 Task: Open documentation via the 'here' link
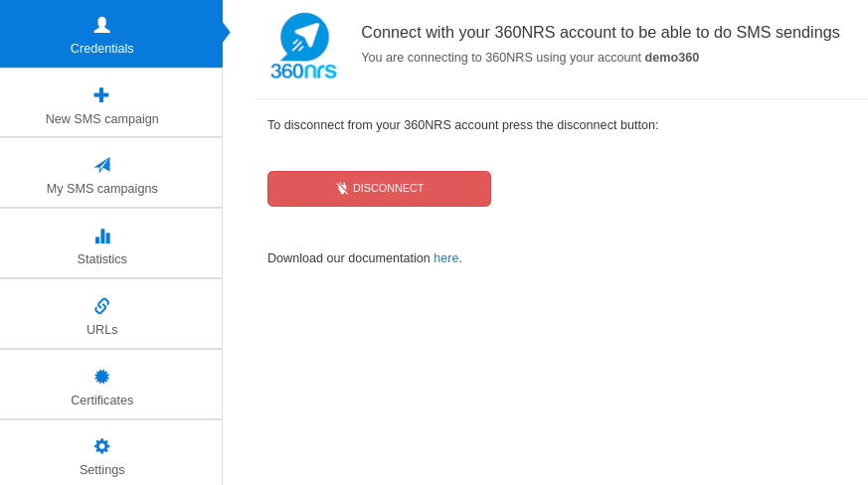tap(445, 258)
